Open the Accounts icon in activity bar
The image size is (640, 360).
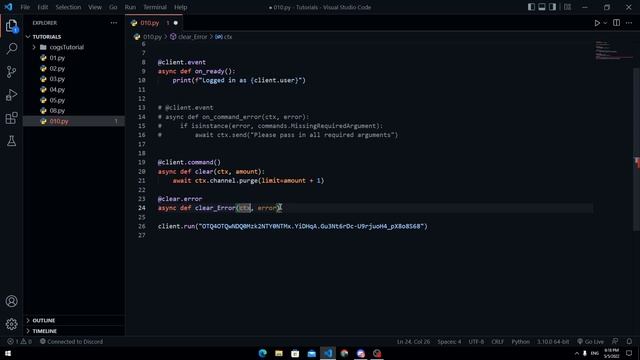[11, 301]
